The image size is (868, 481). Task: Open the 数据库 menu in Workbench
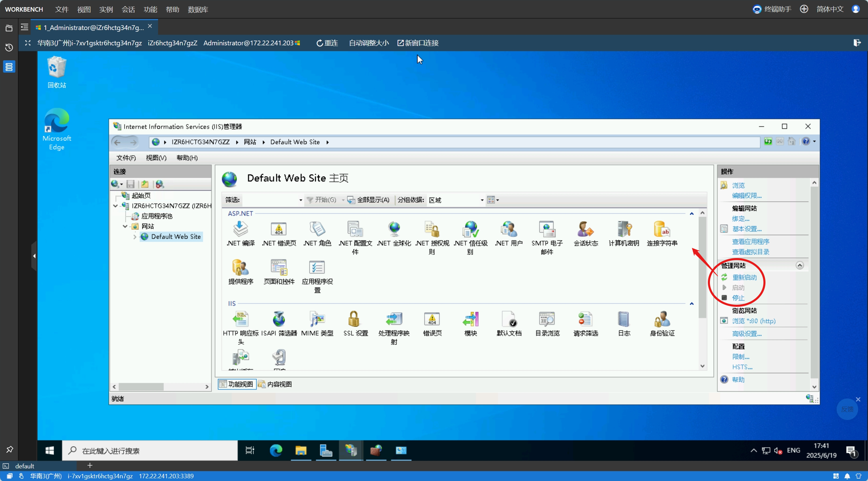(x=198, y=9)
